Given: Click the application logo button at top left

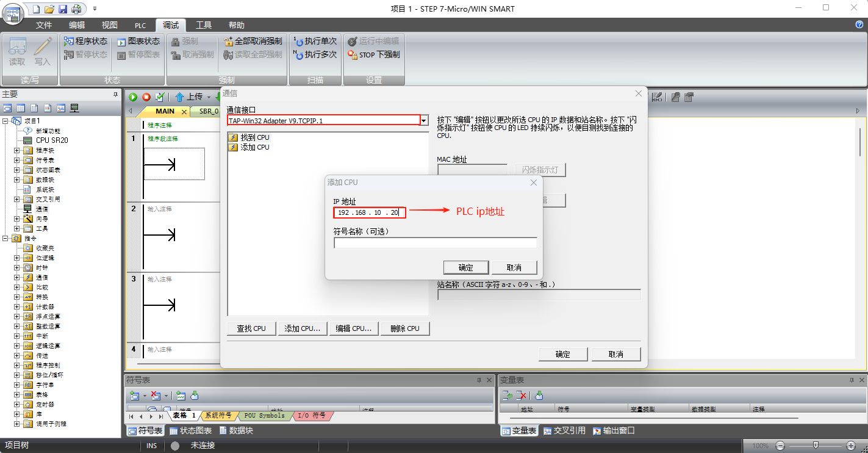Looking at the screenshot, I should point(13,13).
